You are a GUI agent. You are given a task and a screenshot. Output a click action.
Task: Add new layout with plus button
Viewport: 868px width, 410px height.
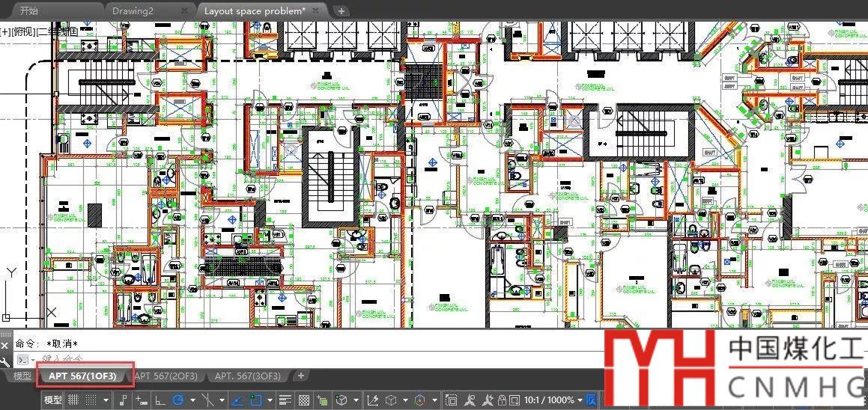300,376
